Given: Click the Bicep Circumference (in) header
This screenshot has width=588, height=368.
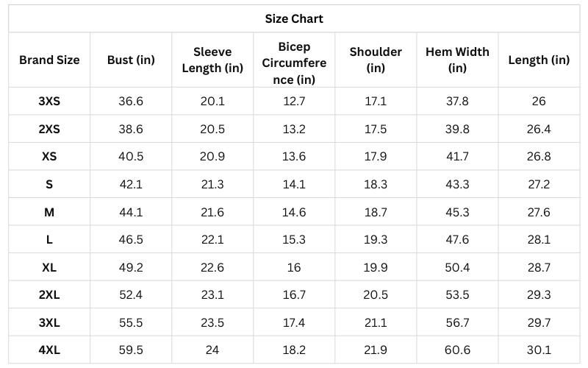Looking at the screenshot, I should coord(294,60).
